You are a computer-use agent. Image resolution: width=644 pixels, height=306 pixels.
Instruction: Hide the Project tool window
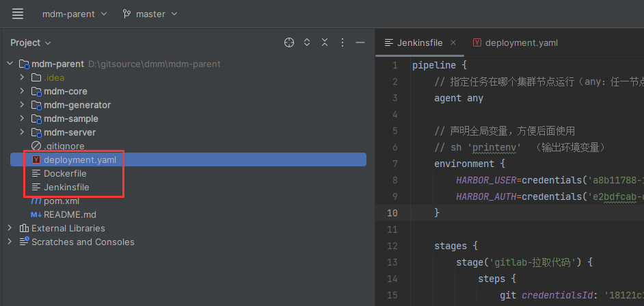[x=360, y=42]
